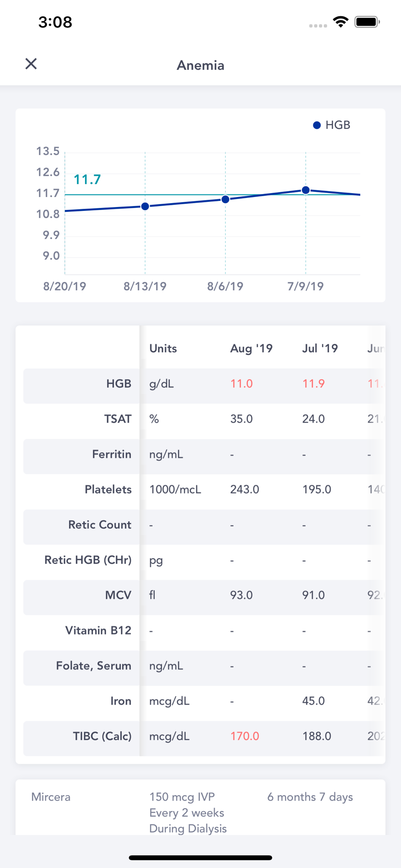This screenshot has width=401, height=868.
Task: Open the Mircera medication entry
Action: point(200,808)
